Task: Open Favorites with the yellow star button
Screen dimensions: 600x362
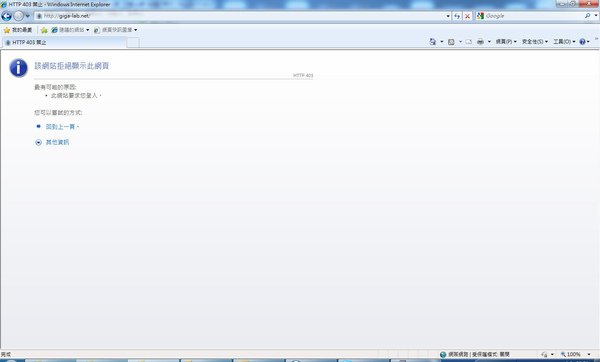Action: (x=18, y=30)
